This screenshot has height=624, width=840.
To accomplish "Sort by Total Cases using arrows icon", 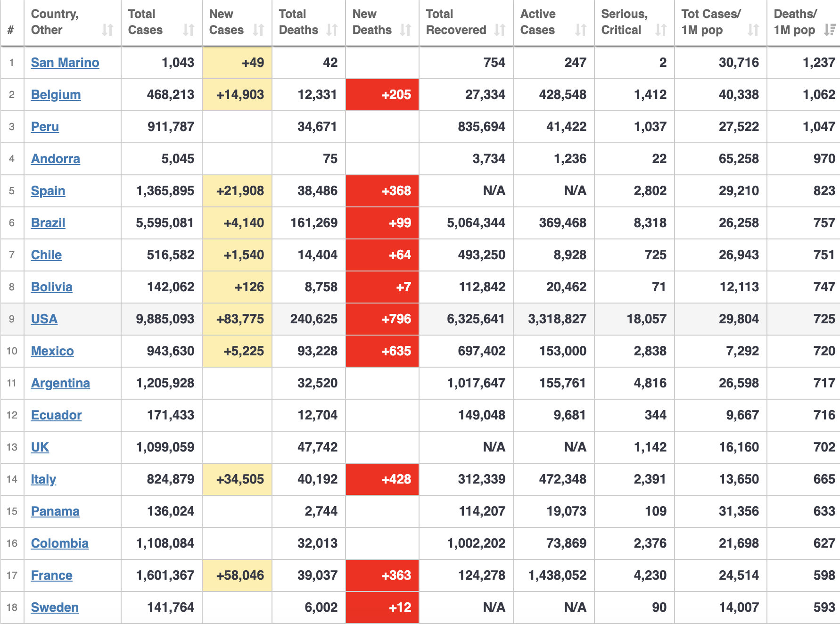I will pyautogui.click(x=189, y=30).
